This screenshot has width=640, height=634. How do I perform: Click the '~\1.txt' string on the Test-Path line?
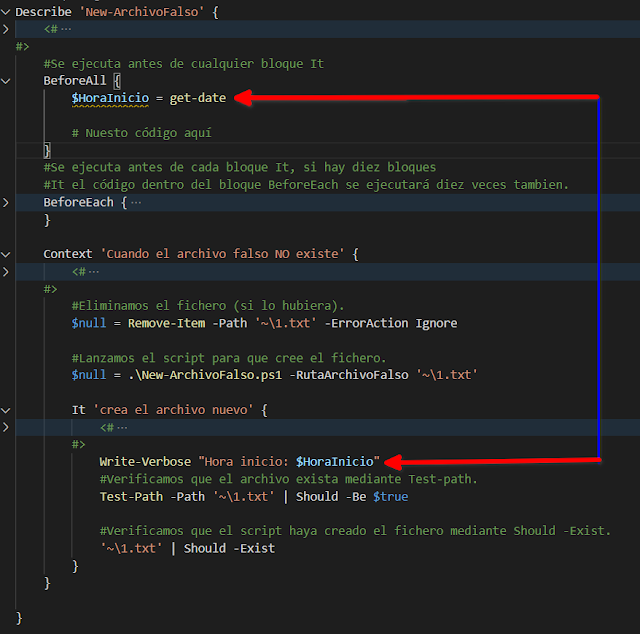pyautogui.click(x=244, y=496)
